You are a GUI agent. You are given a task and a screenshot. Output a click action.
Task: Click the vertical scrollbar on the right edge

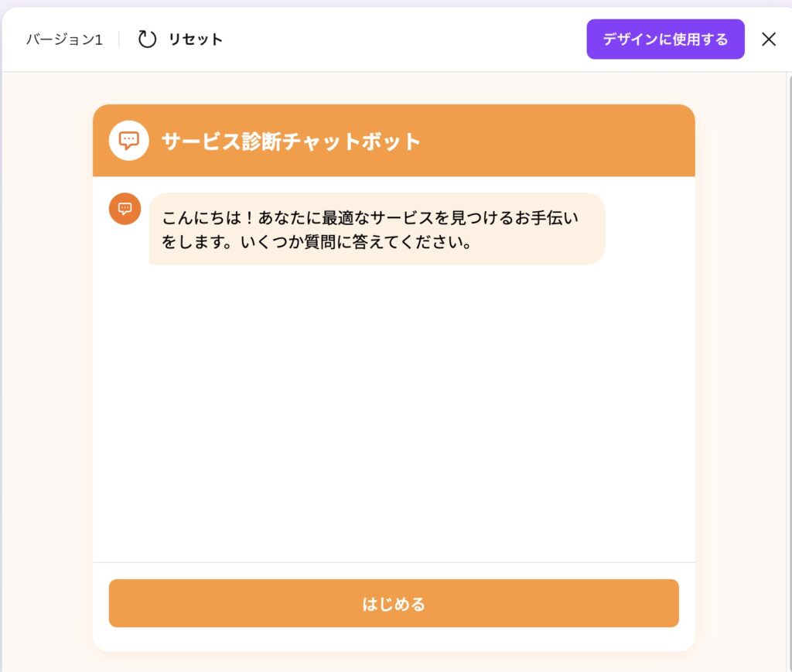(x=790, y=372)
